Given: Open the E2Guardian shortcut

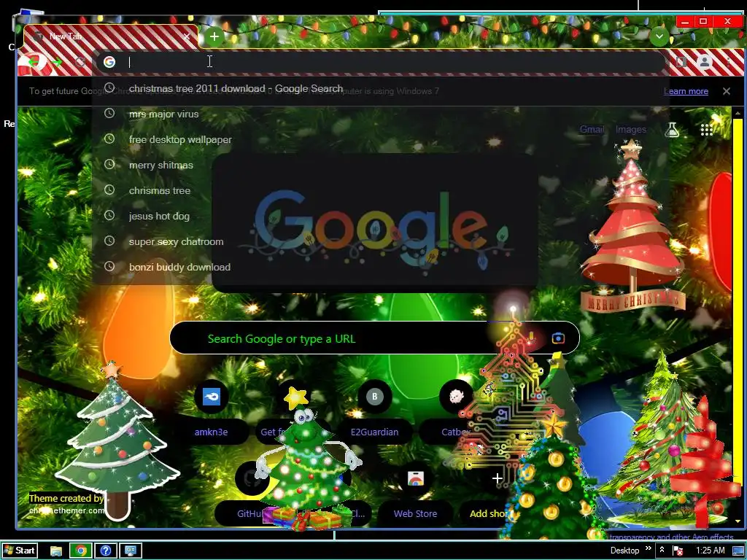Looking at the screenshot, I should pos(374,396).
